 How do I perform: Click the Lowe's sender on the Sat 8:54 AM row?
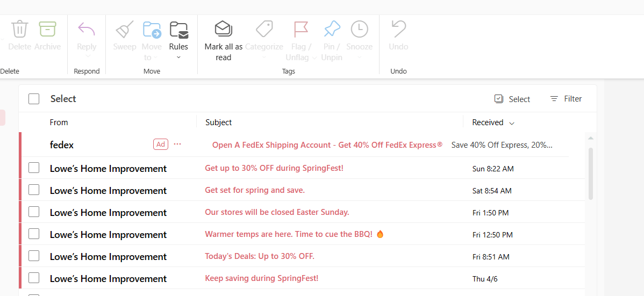[108, 191]
